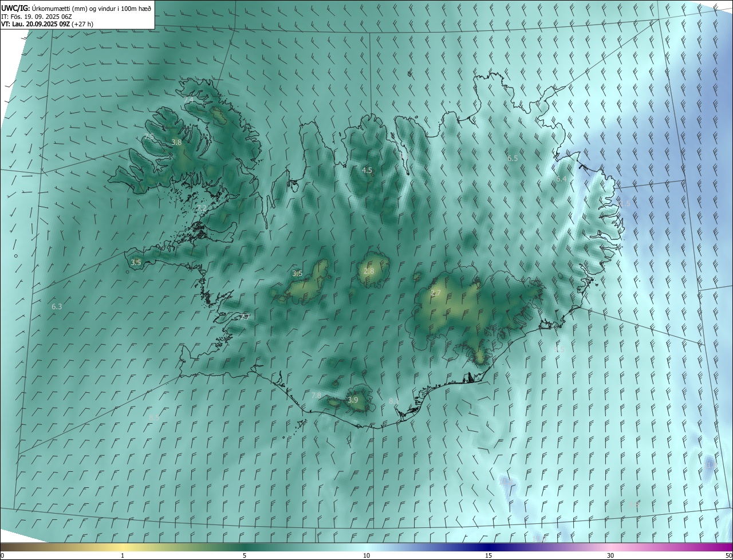Click the '0' tick on the color scale
The width and height of the screenshot is (733, 560).
[2, 555]
